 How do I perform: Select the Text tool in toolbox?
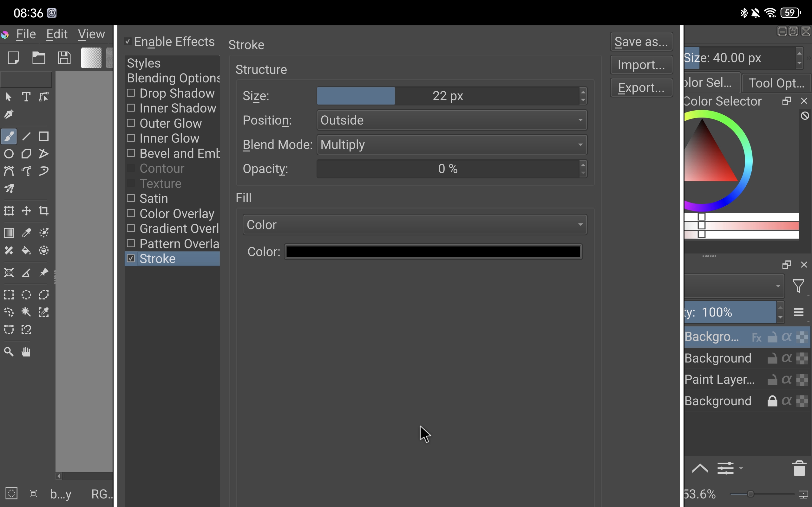26,97
